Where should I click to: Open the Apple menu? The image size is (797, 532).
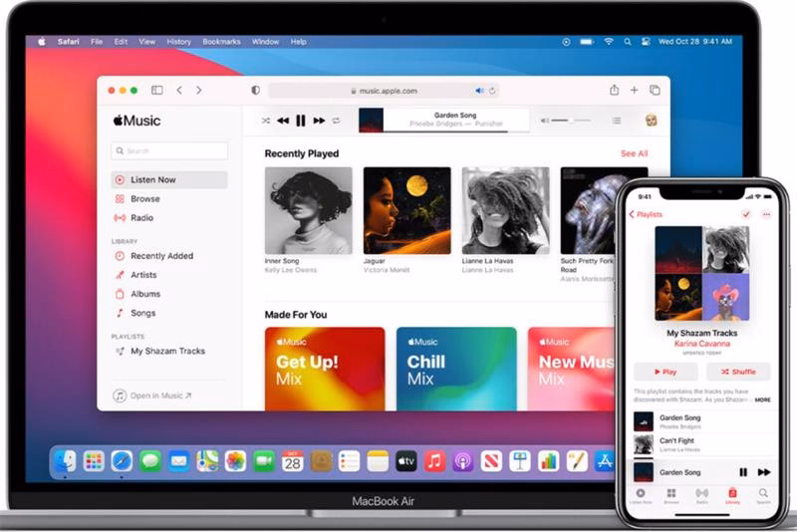pos(42,42)
